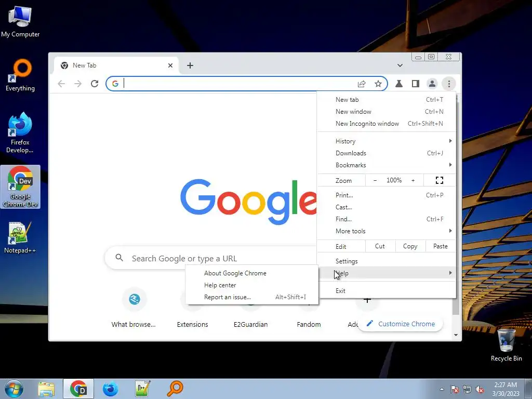Close the New Tab tab
The width and height of the screenshot is (532, 399).
coord(170,65)
